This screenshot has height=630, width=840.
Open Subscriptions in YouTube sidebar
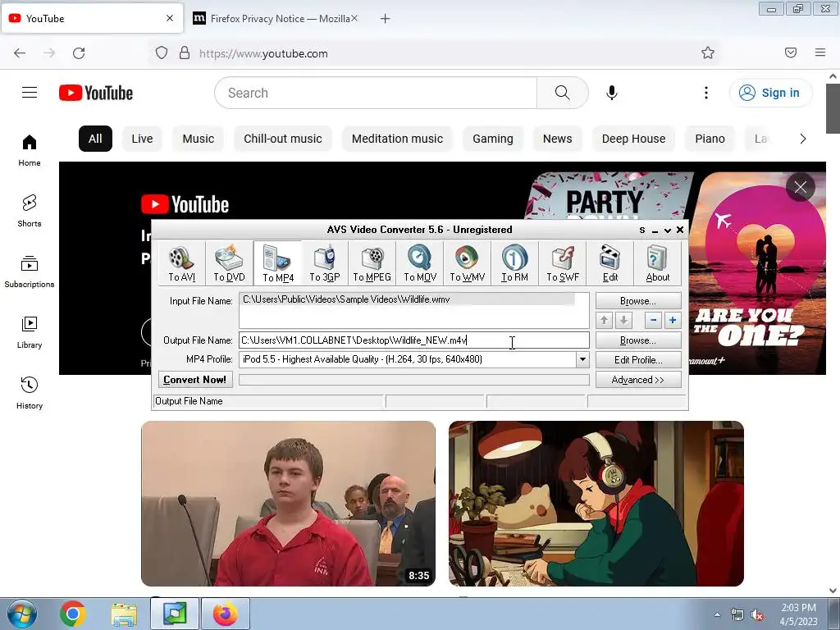[x=30, y=272]
